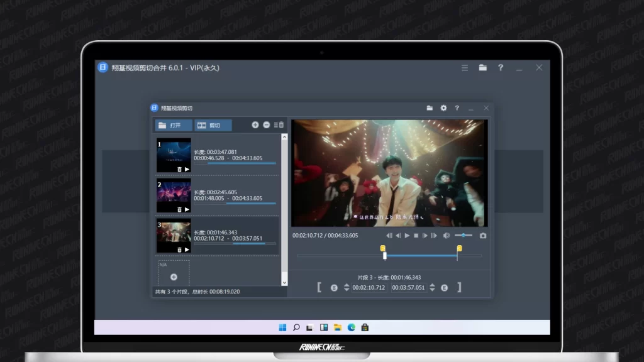
Task: Delete segment 1 via its trash icon
Action: point(179,170)
